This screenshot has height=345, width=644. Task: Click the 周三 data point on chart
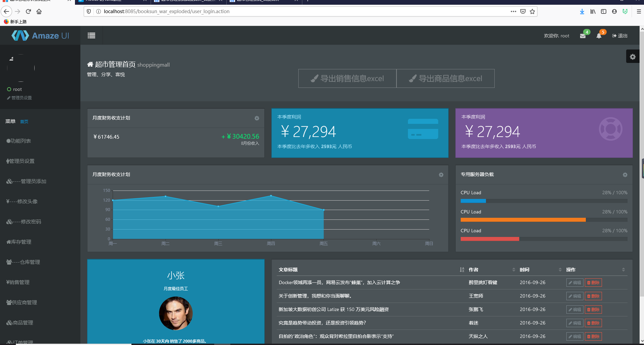218,206
